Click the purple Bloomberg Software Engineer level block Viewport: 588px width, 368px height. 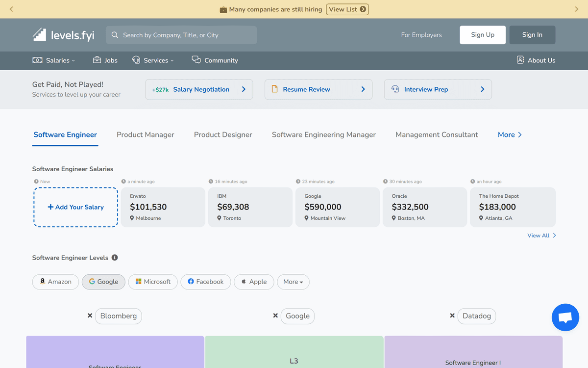pos(115,352)
